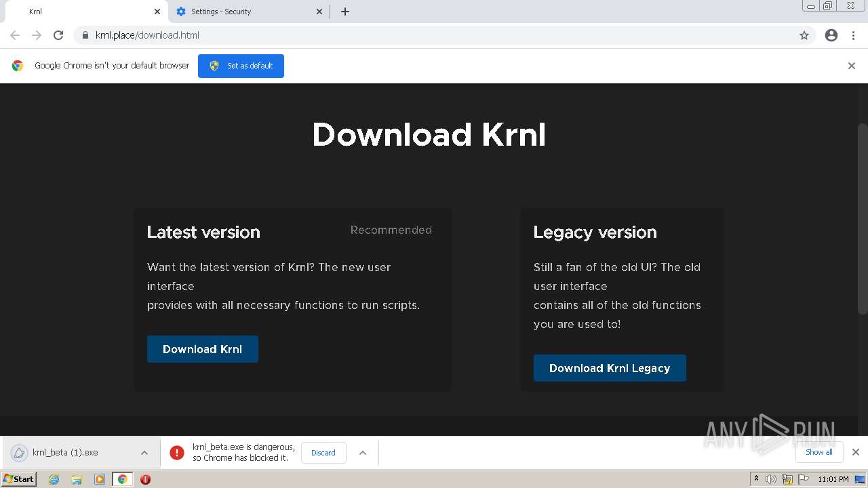Dismiss the default browser infobar
The height and width of the screenshot is (488, 868).
pos(852,66)
